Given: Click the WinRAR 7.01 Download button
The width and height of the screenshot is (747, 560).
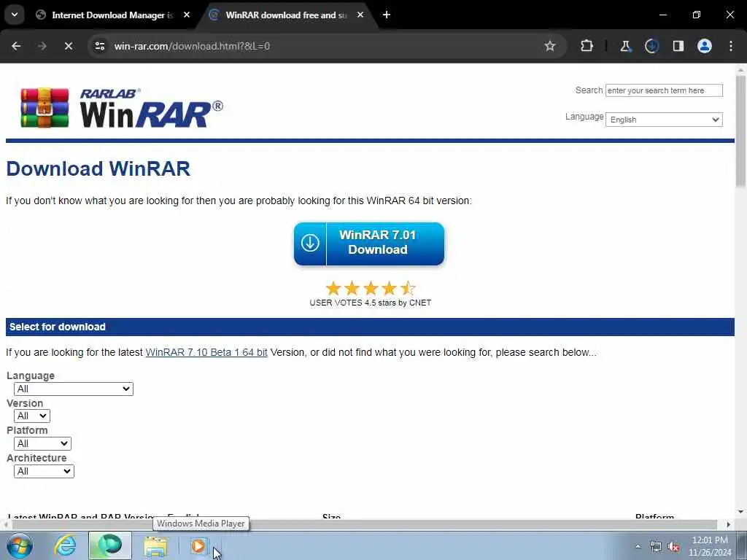Looking at the screenshot, I should tap(369, 244).
